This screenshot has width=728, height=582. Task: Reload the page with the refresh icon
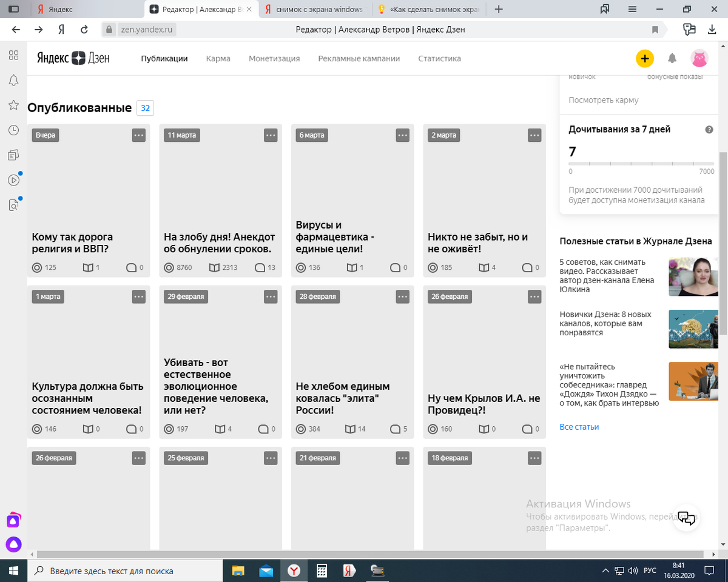click(x=84, y=29)
